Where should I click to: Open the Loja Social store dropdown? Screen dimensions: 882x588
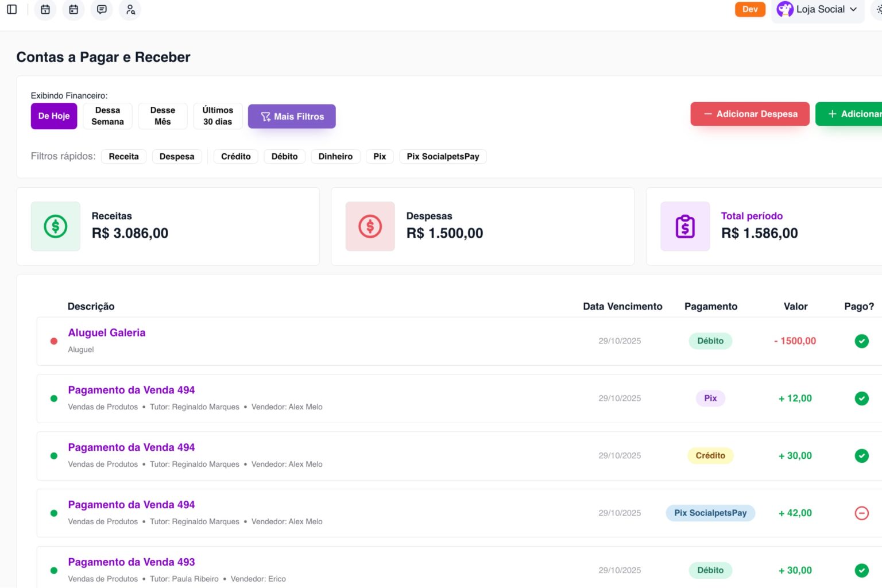pyautogui.click(x=818, y=9)
